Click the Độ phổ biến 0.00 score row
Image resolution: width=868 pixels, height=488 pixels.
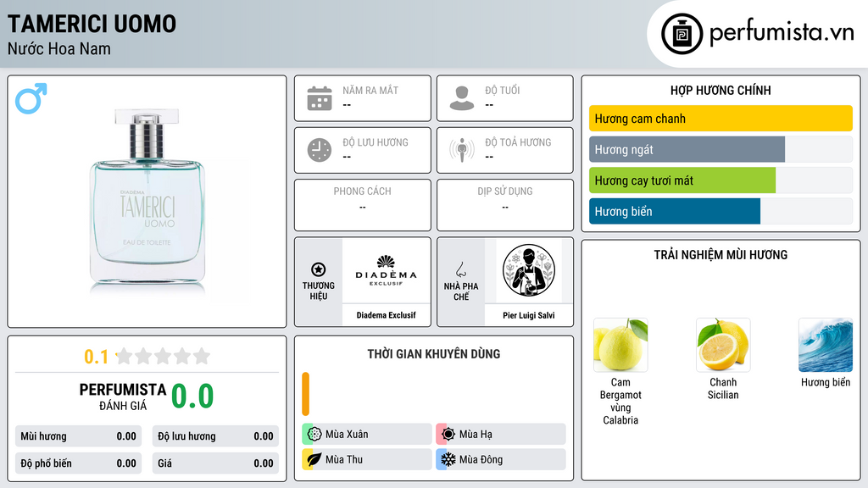coord(78,463)
